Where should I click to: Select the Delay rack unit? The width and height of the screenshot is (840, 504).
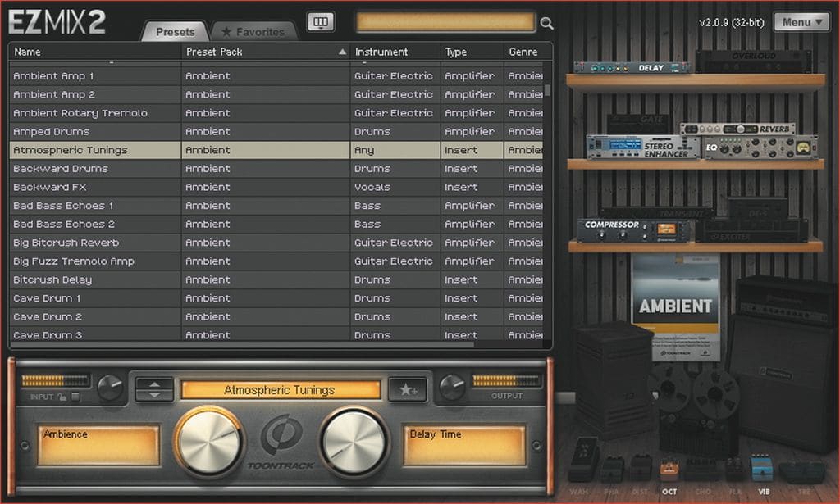coord(632,68)
